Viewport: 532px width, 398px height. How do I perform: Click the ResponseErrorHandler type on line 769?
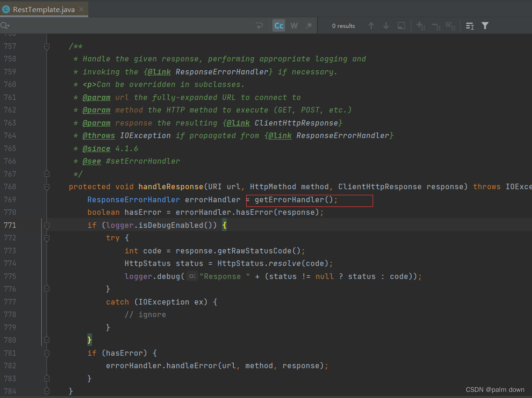pos(134,199)
